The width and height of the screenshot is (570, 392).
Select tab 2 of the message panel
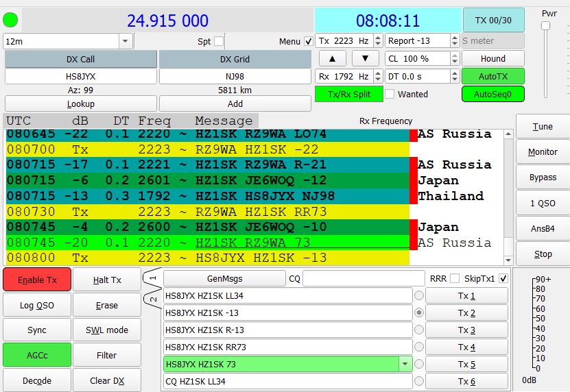point(153,299)
